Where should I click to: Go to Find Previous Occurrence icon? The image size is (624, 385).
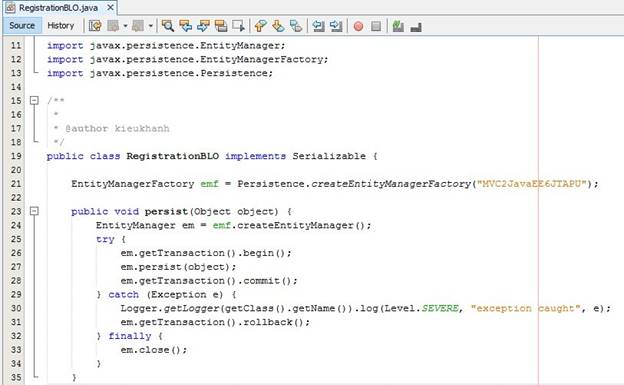pos(185,26)
